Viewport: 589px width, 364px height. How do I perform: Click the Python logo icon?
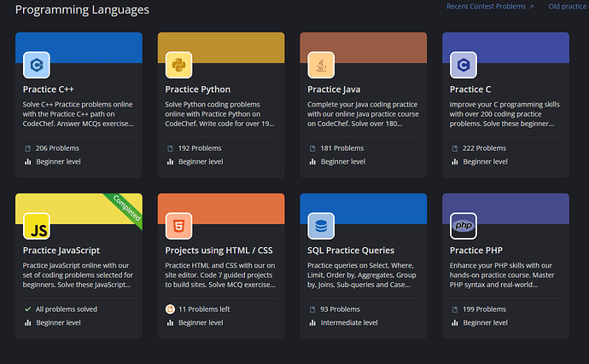click(178, 65)
